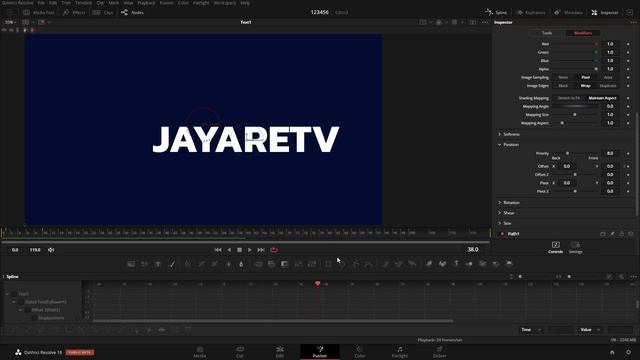Add a Blur node from the toolbar
This screenshot has height=360, width=640.
tap(241, 264)
